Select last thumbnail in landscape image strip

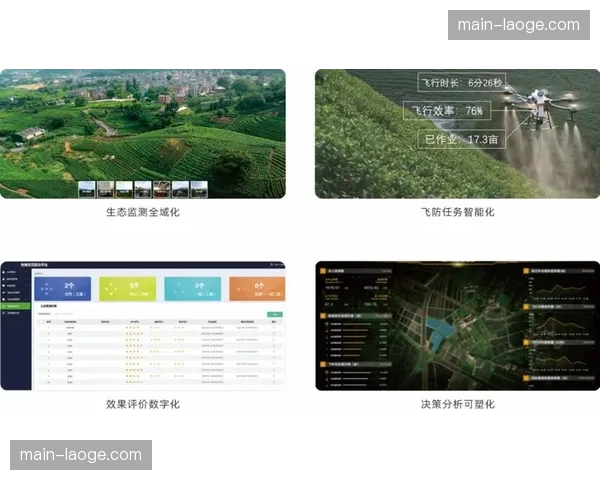199,189
